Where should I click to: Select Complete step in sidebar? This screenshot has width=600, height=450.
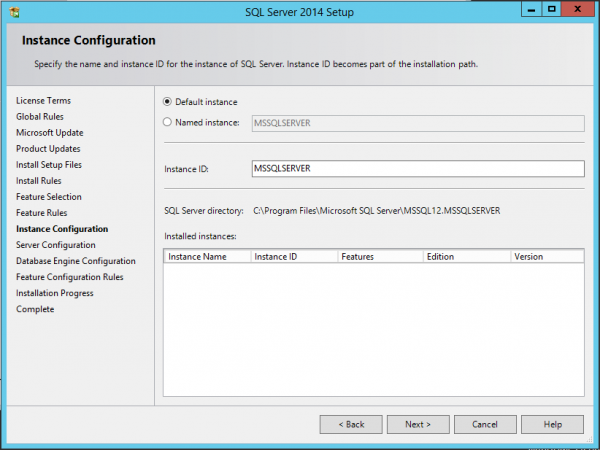[35, 309]
